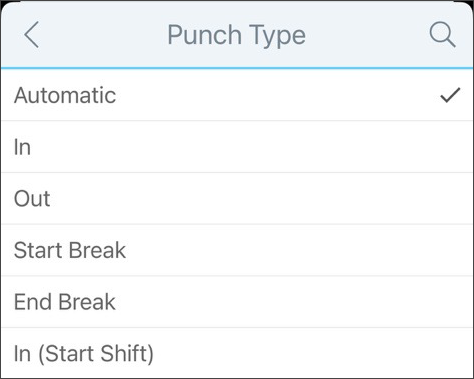Pick Start Break from the list
Image resolution: width=474 pixels, height=379 pixels.
237,250
